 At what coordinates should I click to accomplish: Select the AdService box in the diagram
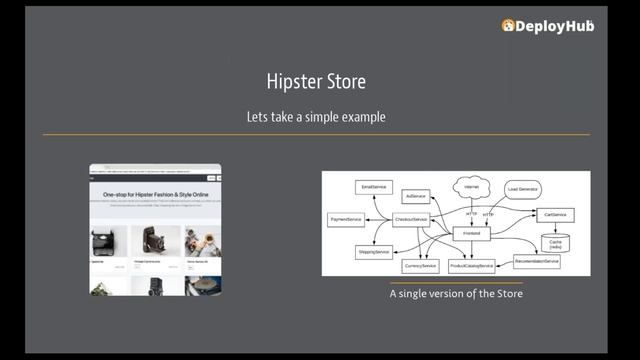[416, 196]
